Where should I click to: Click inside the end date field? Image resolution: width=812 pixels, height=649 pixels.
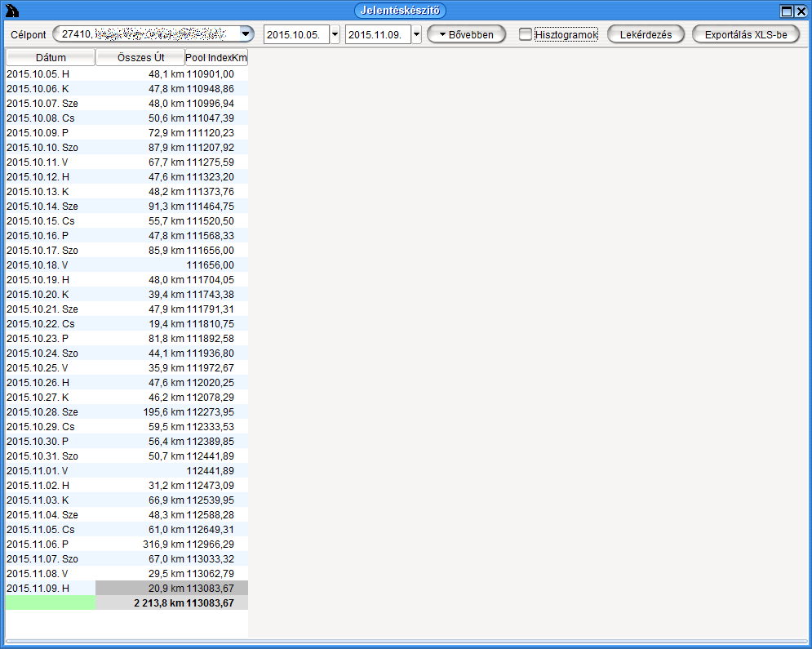tap(378, 35)
